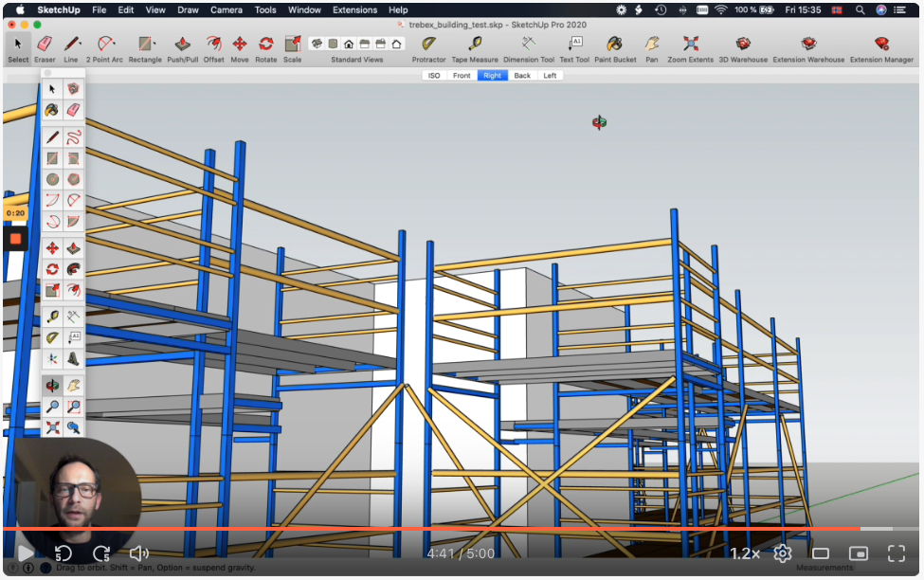
Task: Activate the Follow Me tool in the palette
Action: pos(73,269)
